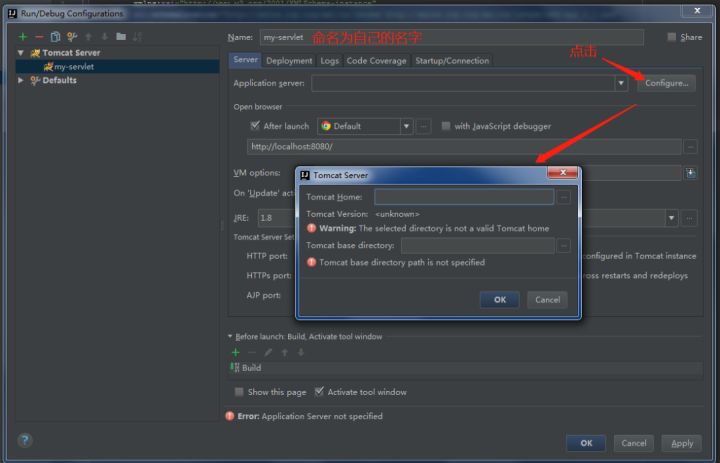Add before launch task green plus
Image resolution: width=720 pixels, height=463 pixels.
click(236, 352)
